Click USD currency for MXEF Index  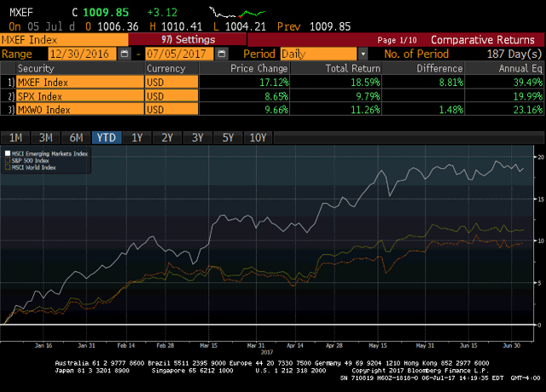coord(171,83)
